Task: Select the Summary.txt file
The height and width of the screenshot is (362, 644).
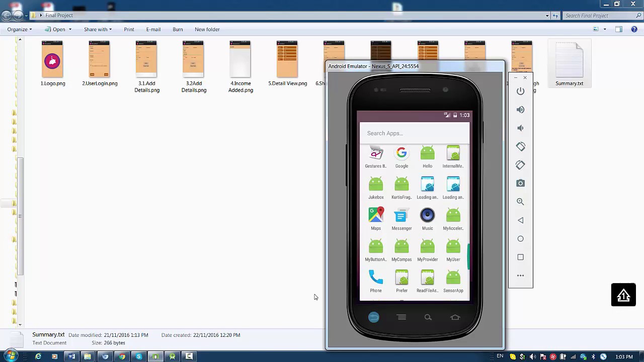Action: (569, 64)
